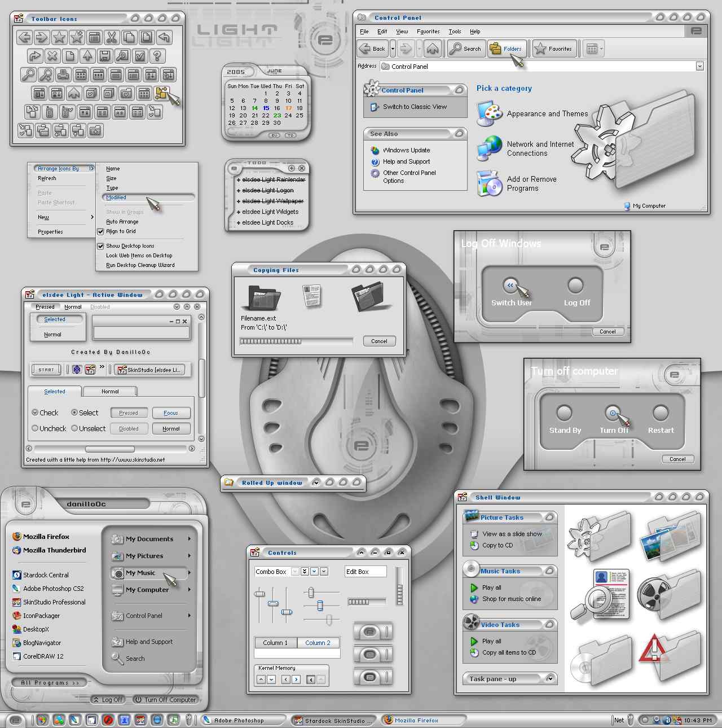Select June 15 in the calendar

[266, 108]
